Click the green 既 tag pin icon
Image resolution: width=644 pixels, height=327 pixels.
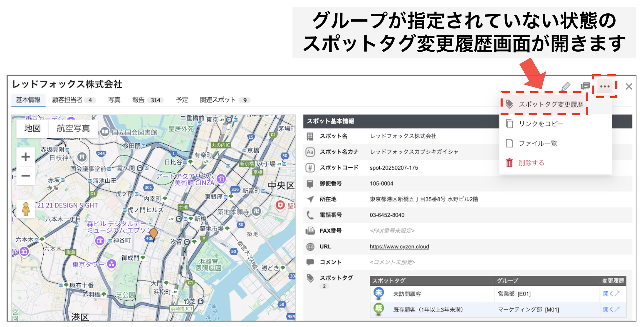coord(379,309)
